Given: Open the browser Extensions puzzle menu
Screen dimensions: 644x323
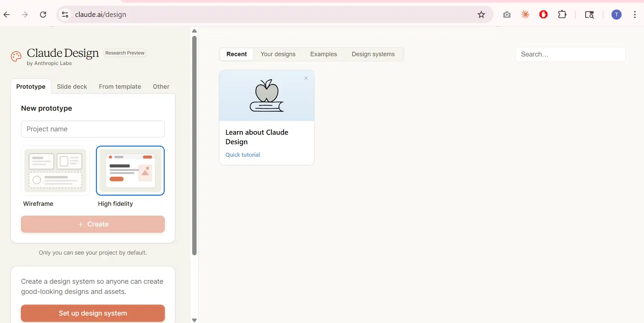Looking at the screenshot, I should pos(562,15).
